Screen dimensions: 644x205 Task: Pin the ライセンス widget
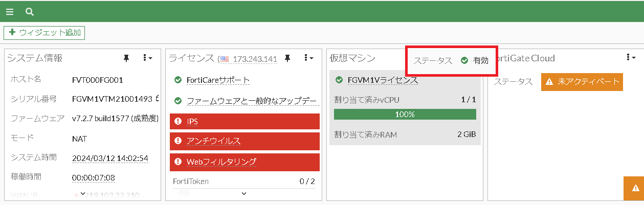(287, 58)
